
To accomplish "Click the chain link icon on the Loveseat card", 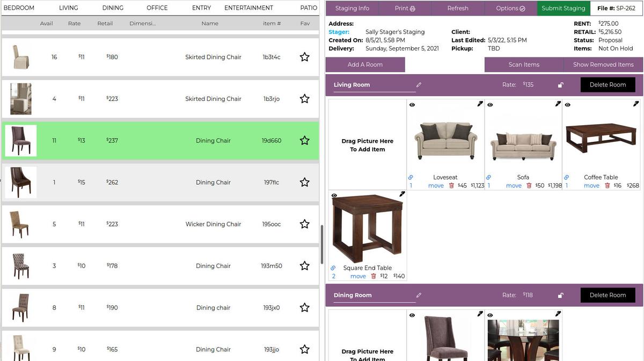I will coord(411,177).
